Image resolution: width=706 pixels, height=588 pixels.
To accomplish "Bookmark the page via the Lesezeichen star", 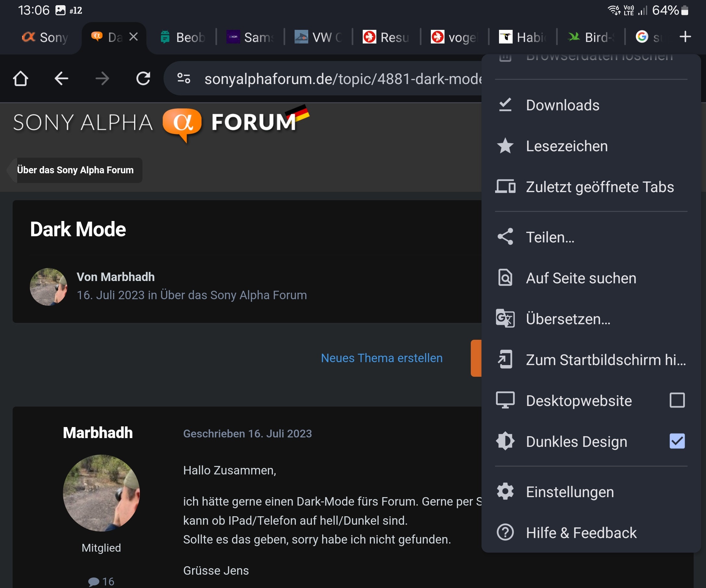I will [x=505, y=146].
